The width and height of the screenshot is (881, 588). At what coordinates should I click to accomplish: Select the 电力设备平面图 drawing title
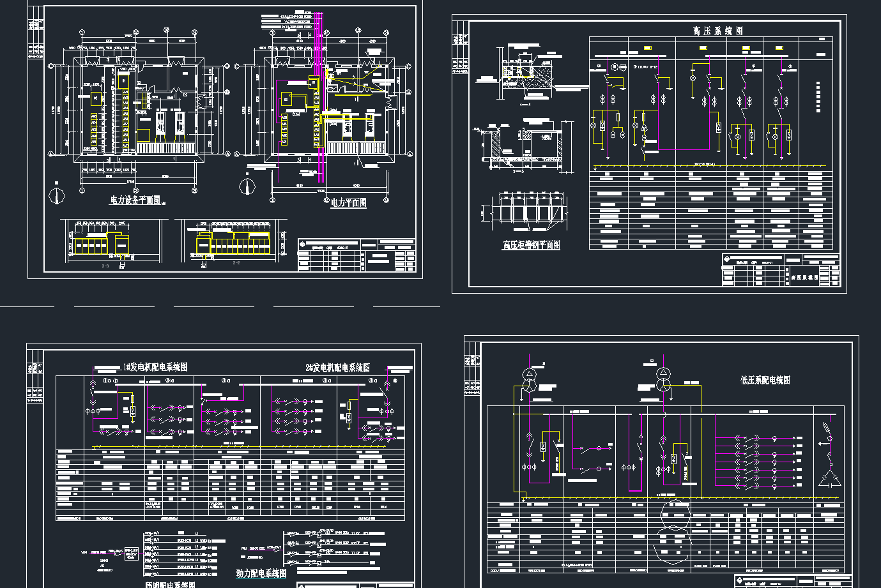135,200
